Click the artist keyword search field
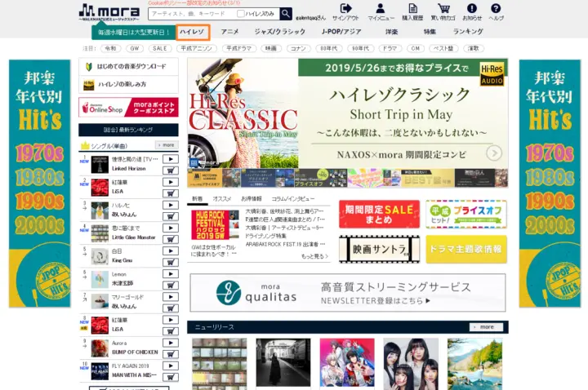 (192, 14)
